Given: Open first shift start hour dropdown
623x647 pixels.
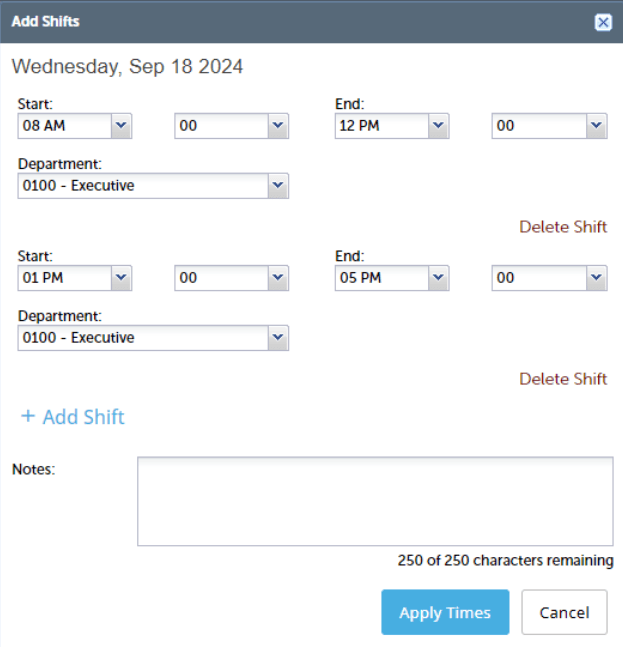Looking at the screenshot, I should tap(121, 126).
